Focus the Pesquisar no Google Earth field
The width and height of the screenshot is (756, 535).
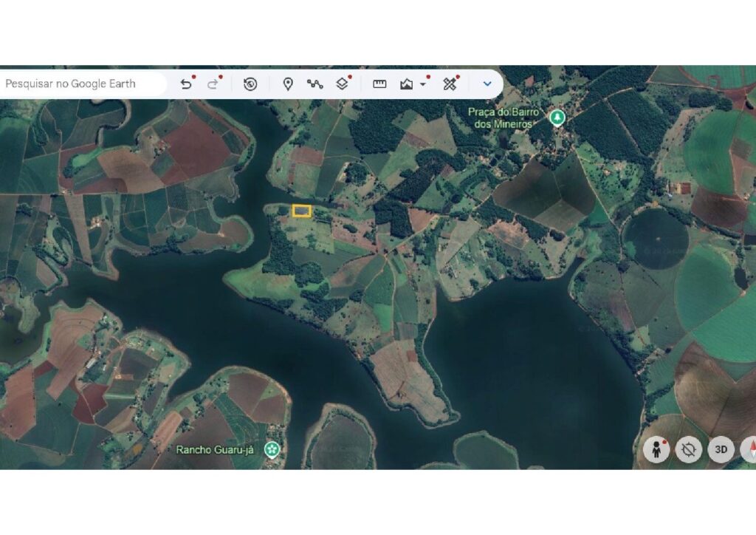83,84
